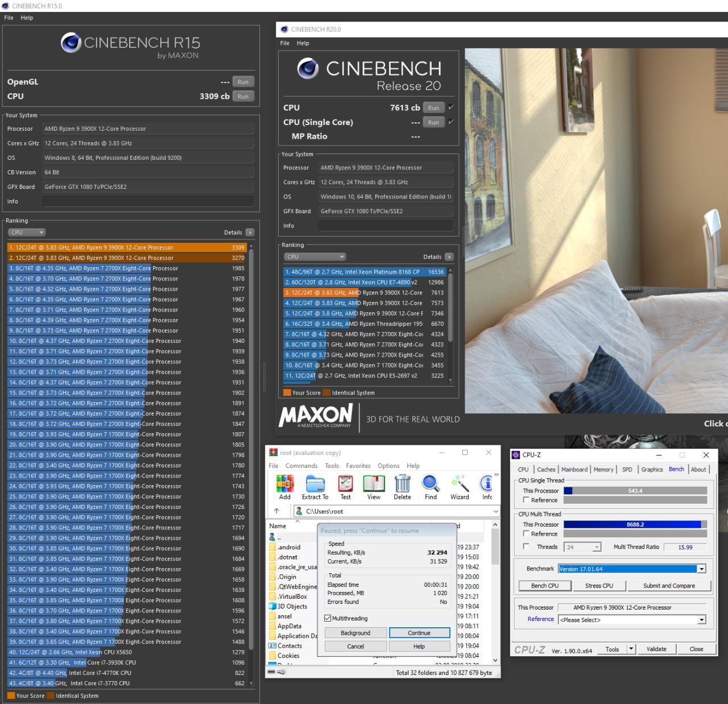The height and width of the screenshot is (704, 728).
Task: Open the Threads count dropdown in CPU-Z
Action: coord(597,547)
